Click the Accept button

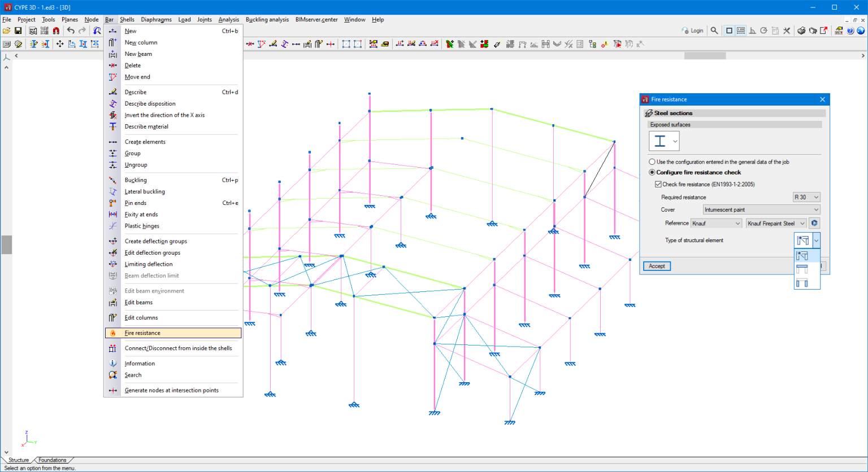tap(657, 266)
